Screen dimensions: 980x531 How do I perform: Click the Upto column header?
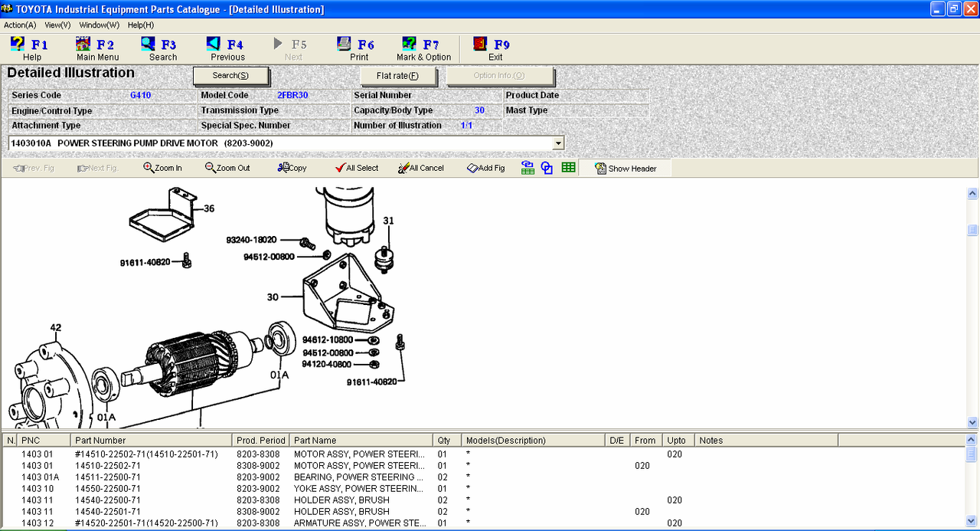coord(678,441)
